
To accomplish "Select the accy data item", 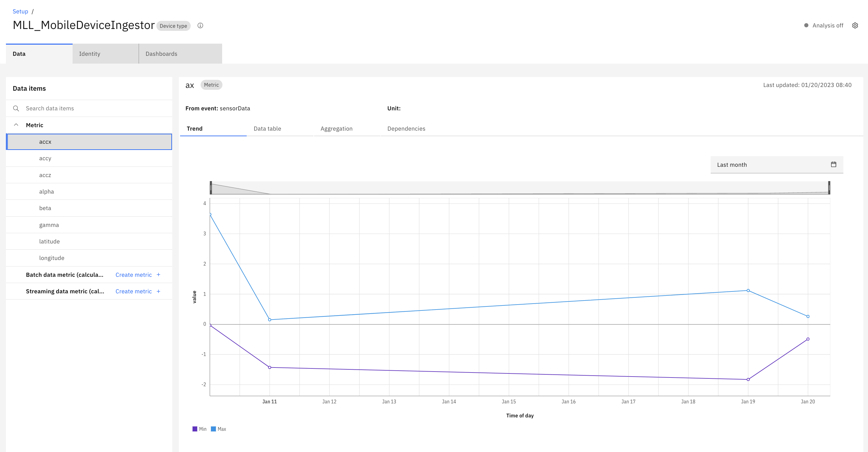I will (89, 158).
